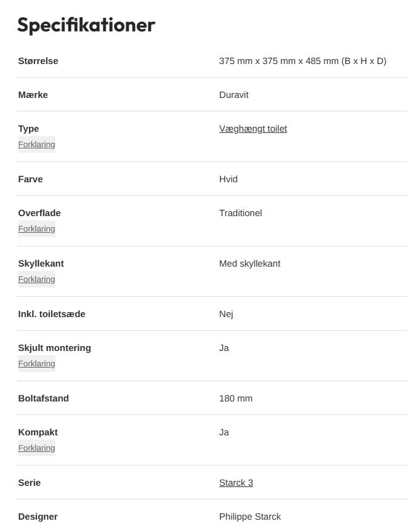Viewport: 407px width, 532px height.
Task: Select the 180 mm bolt distance value
Action: coord(236,398)
